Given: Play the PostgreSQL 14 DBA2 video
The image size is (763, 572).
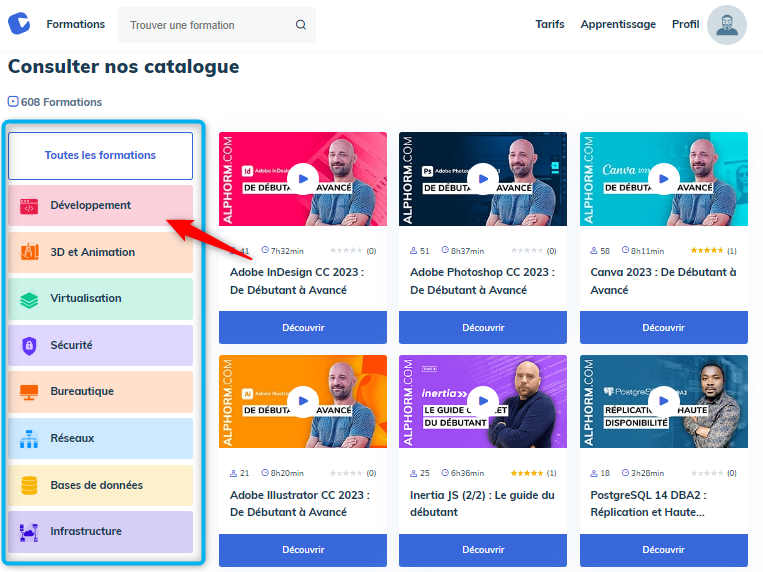Looking at the screenshot, I should tap(663, 401).
